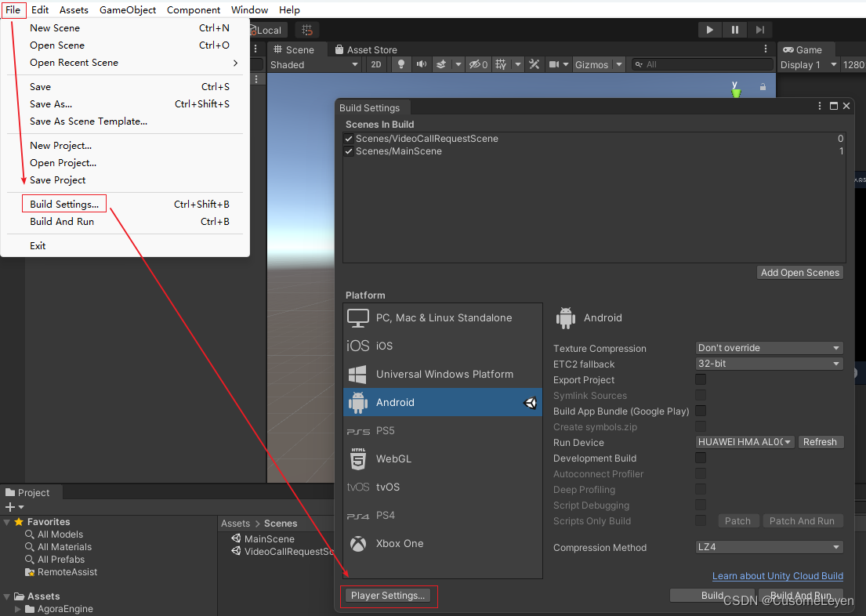Enable the Development Build checkbox
This screenshot has height=616, width=866.
click(x=701, y=458)
